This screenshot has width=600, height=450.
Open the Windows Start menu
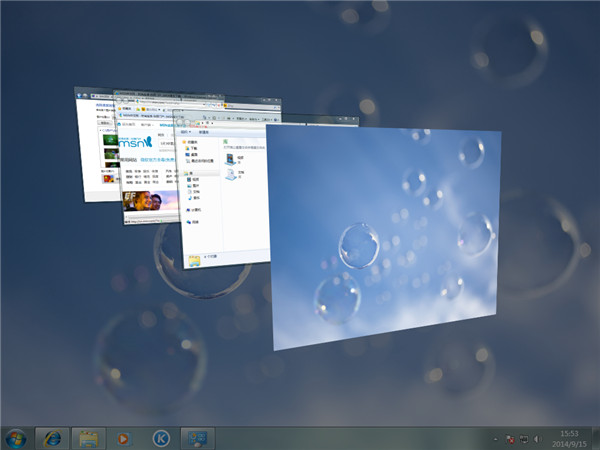point(17,438)
